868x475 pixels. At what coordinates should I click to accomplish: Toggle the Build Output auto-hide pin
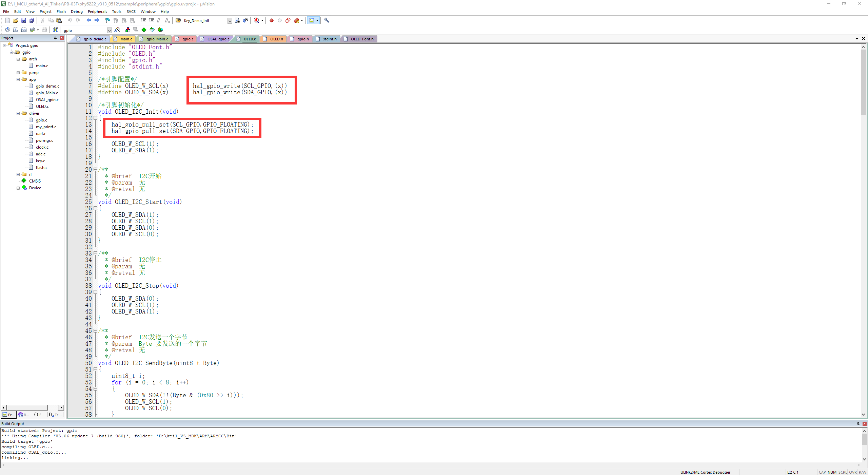[x=858, y=423]
